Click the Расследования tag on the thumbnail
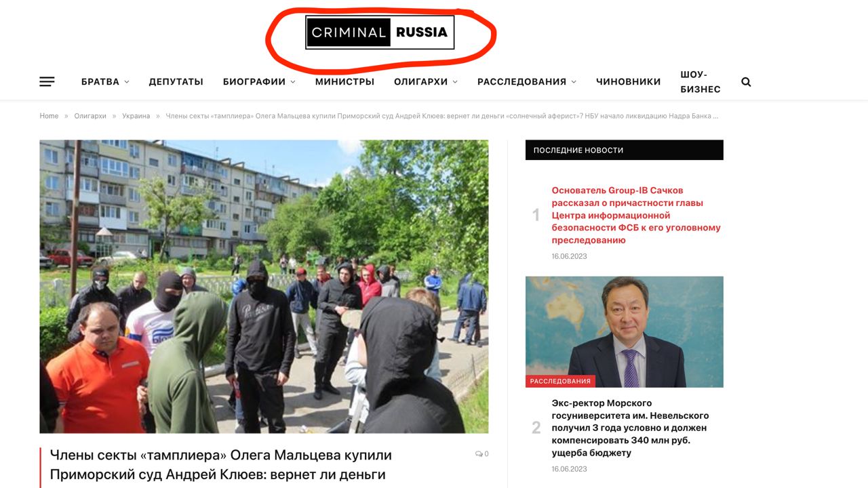This screenshot has height=488, width=868. (560, 381)
